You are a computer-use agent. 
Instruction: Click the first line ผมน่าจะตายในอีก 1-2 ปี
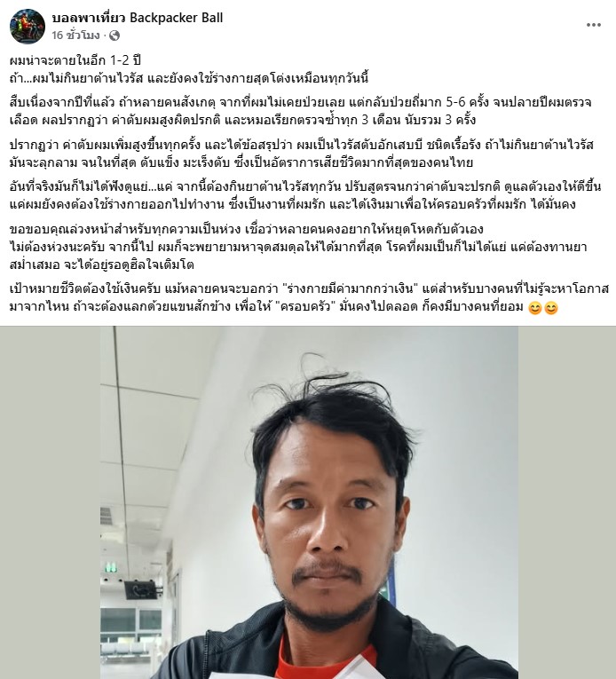pos(75,59)
